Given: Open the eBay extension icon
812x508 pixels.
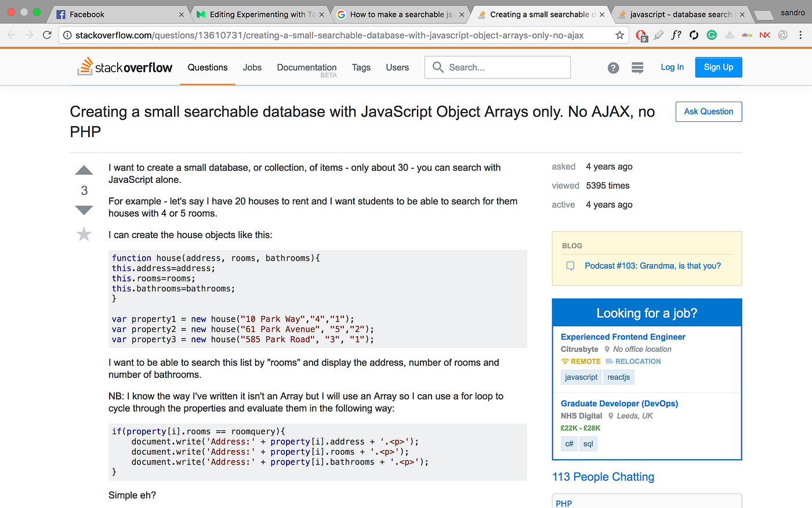Looking at the screenshot, I should coord(747,35).
